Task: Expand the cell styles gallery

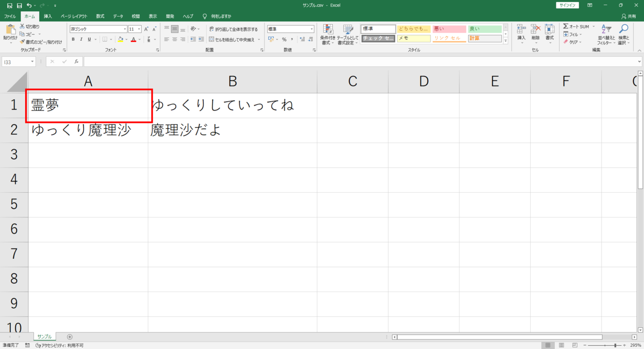Action: [x=506, y=41]
